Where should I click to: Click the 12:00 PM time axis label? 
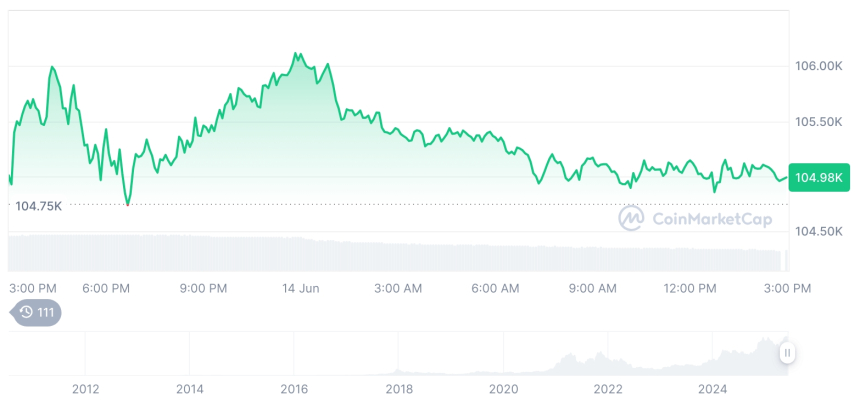pyautogui.click(x=690, y=288)
